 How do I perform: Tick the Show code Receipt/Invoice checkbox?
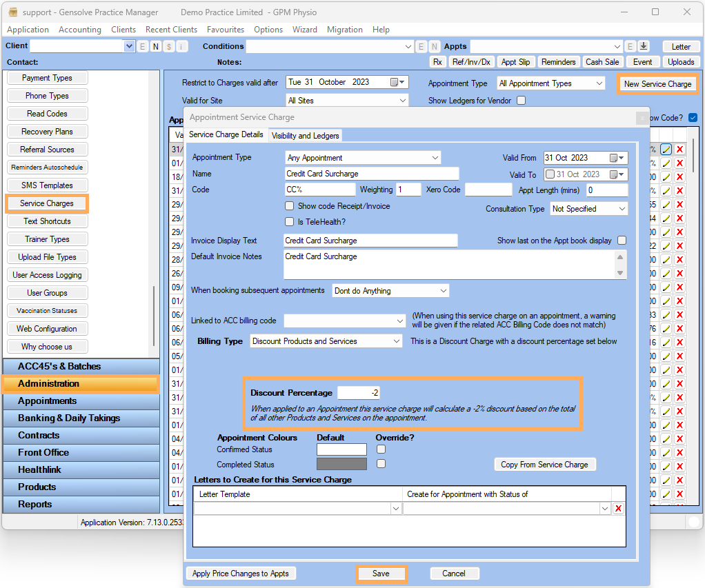pos(290,206)
